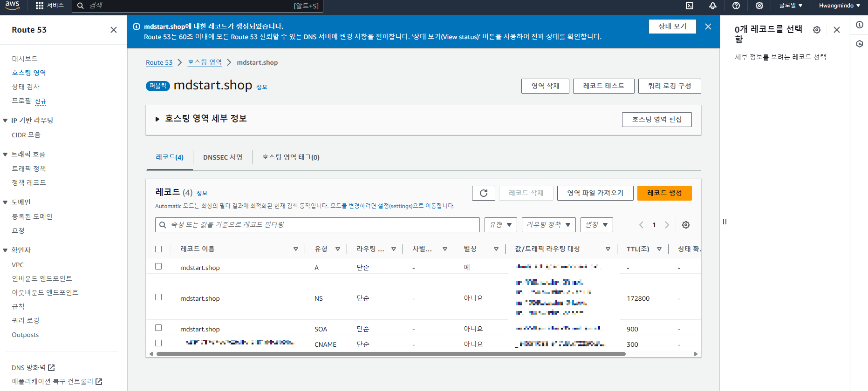Click the Import zone file button
The image size is (868, 391).
[595, 193]
